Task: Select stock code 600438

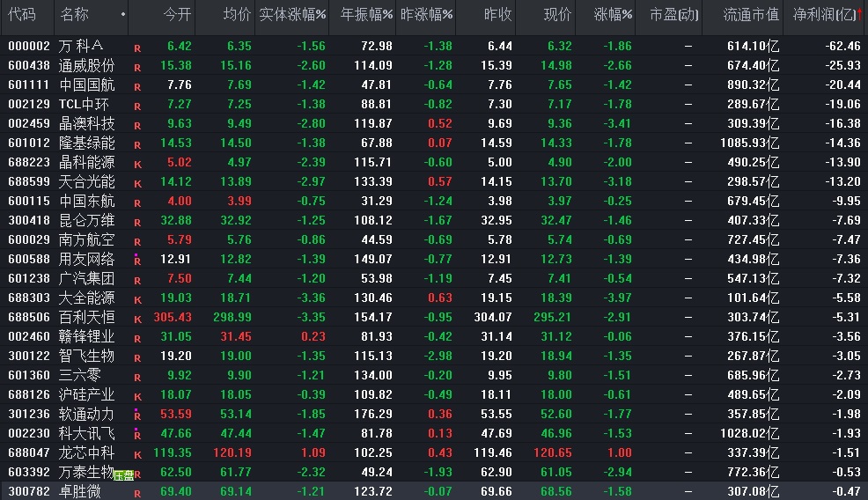Action: click(29, 65)
